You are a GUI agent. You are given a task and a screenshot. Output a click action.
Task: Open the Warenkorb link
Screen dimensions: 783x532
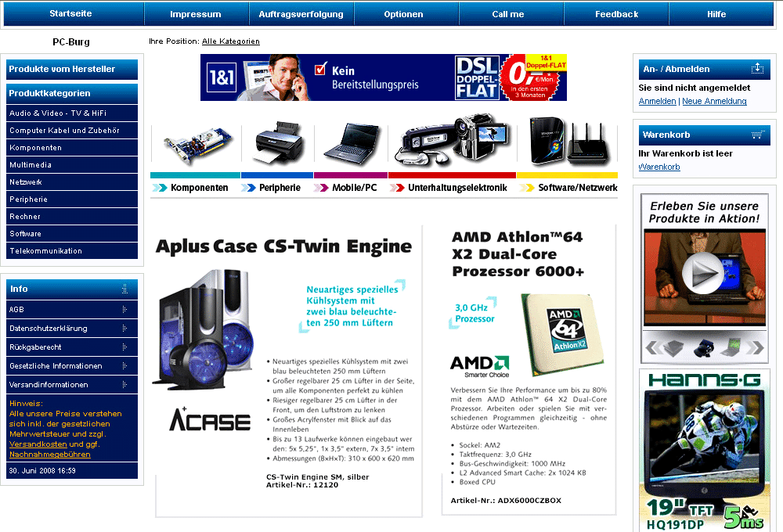click(x=659, y=167)
